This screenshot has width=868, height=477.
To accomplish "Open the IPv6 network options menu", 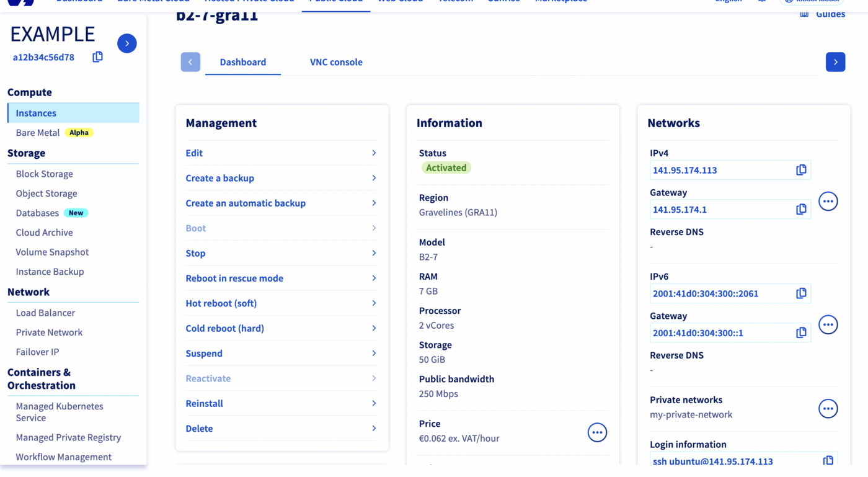I will [828, 325].
